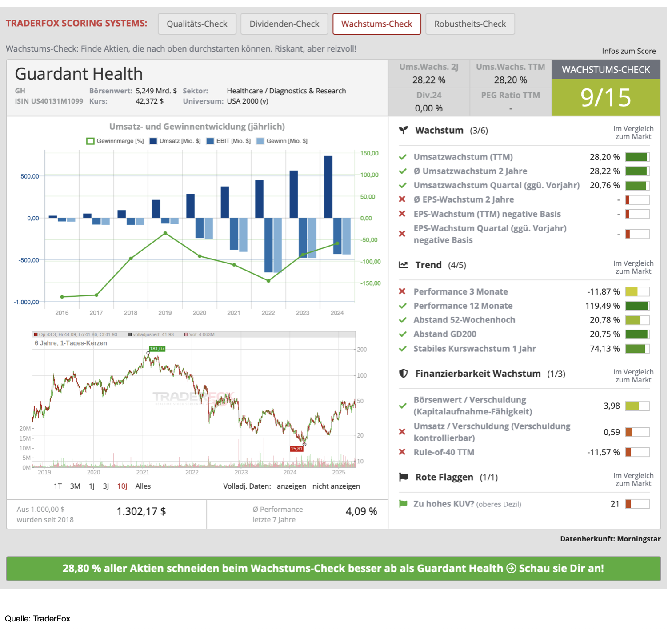The image size is (672, 629).
Task: Switch to Dividenden-Check tab
Action: [x=284, y=24]
